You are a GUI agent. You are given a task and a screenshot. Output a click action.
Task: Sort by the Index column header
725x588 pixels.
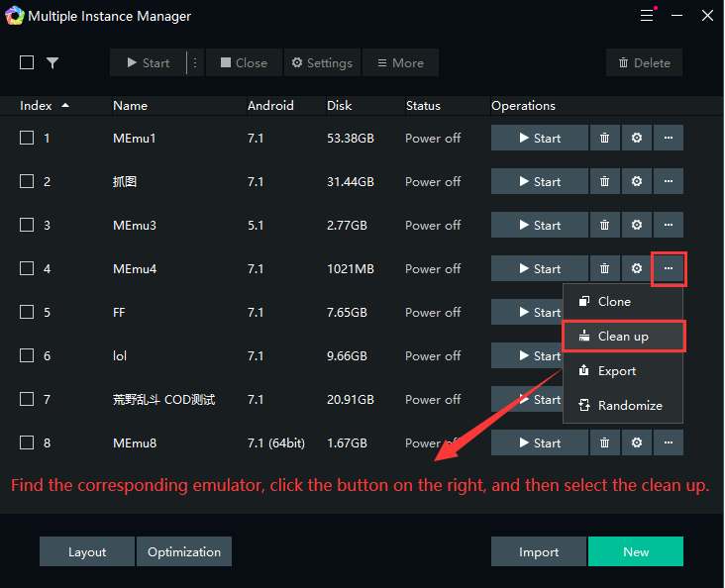[x=45, y=106]
